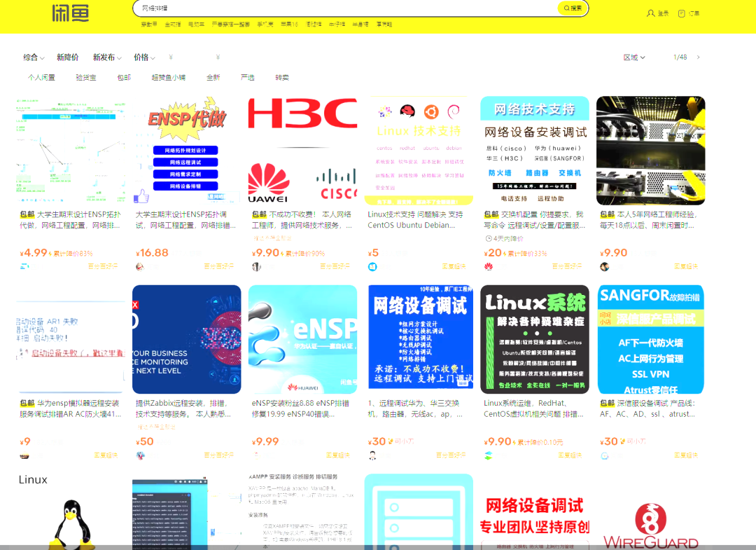Click seller avatar under ¥9.90 H3C listing
This screenshot has width=756, height=550.
[256, 266]
